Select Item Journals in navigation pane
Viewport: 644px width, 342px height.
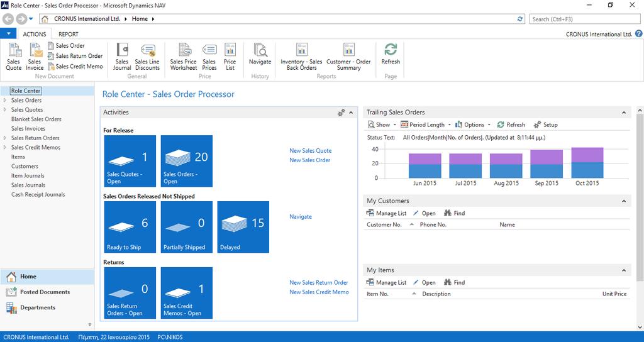pos(28,176)
